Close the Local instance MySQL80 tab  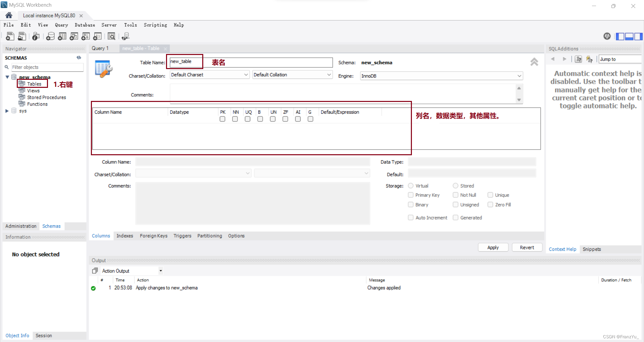pos(81,16)
